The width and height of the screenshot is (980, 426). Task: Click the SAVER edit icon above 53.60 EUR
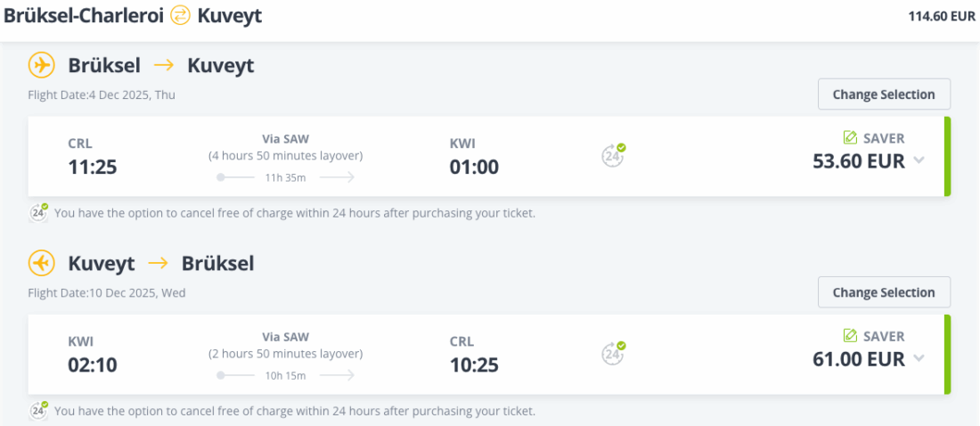850,138
